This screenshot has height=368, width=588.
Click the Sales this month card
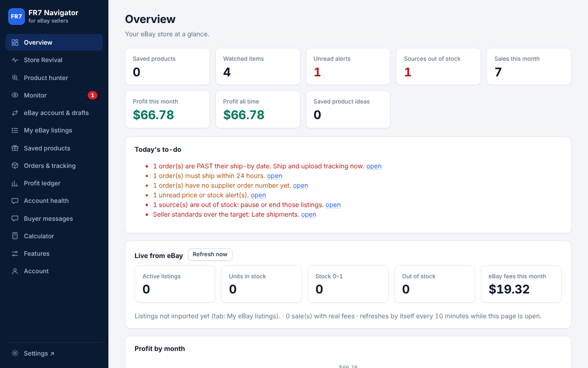529,67
